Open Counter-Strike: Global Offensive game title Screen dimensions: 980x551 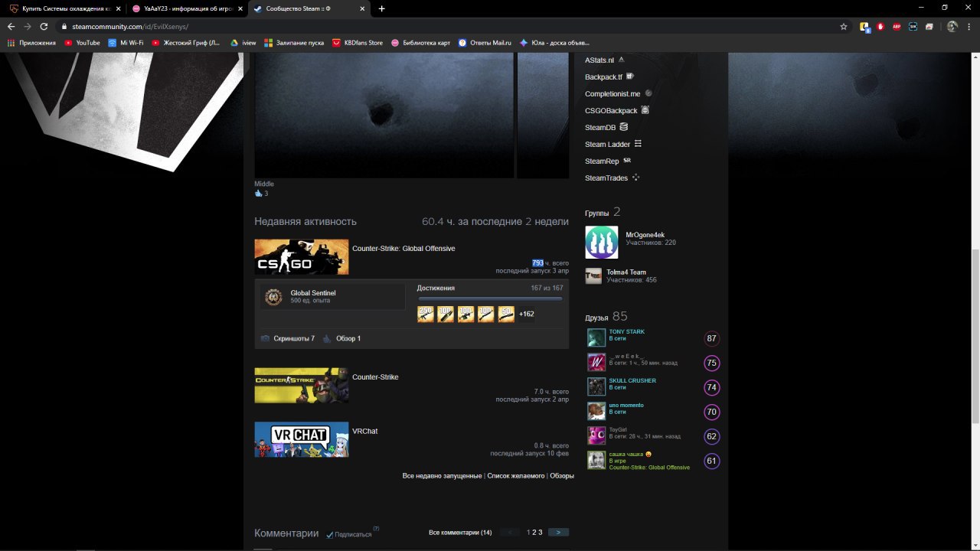point(403,248)
